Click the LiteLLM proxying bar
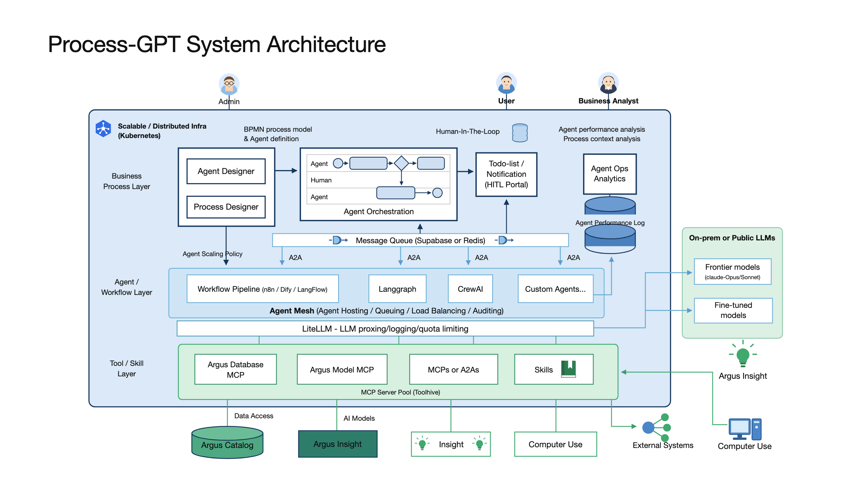Viewport: 868px width, 485px height. 385,328
